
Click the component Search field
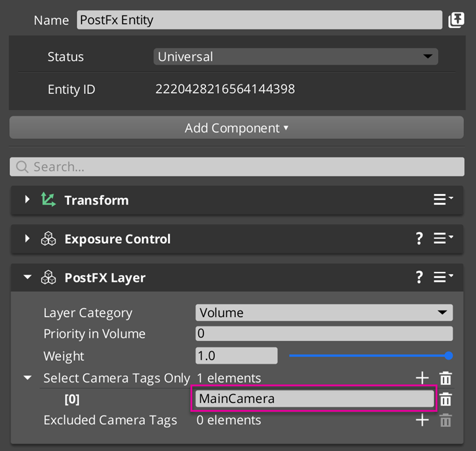[236, 167]
